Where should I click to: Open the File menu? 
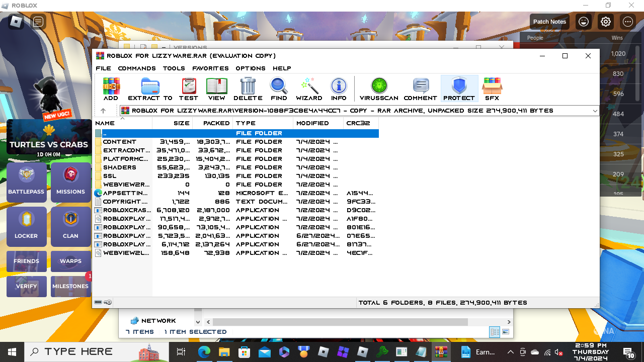point(103,68)
